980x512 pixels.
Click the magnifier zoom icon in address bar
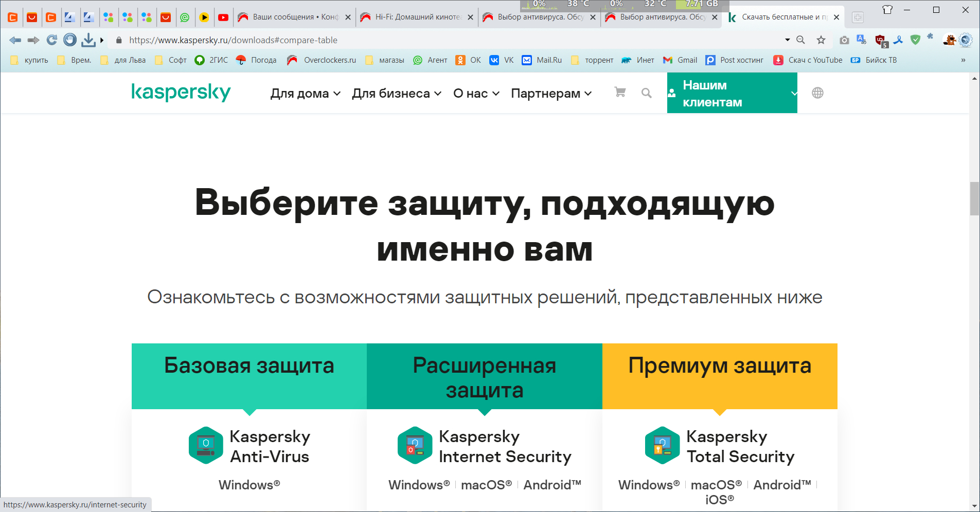(x=800, y=40)
